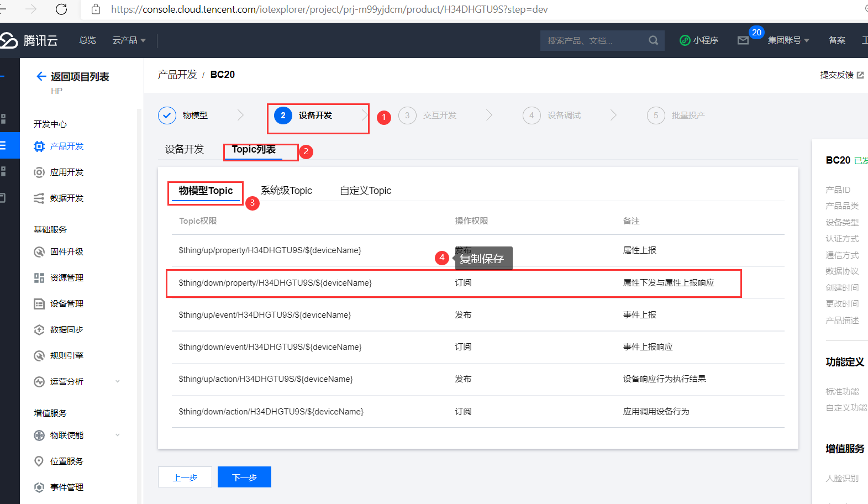Click the step 5 circle for 批量投产

point(656,116)
